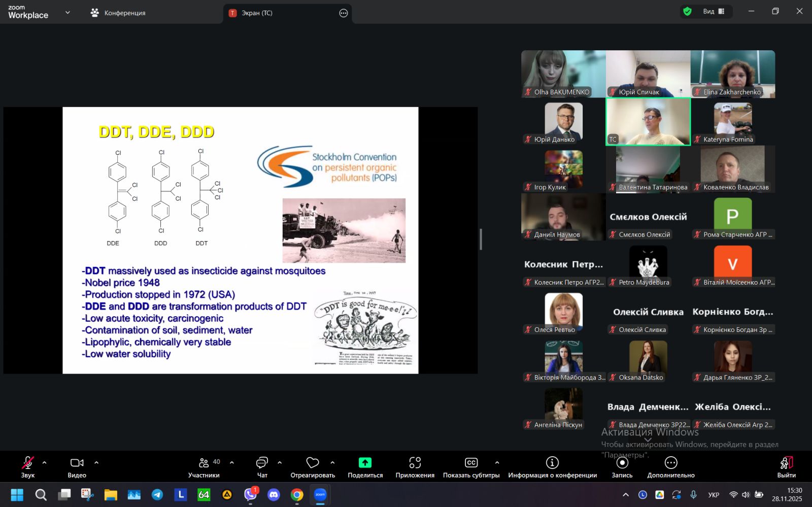Image resolution: width=812 pixels, height=507 pixels.
Task: Toggle captions with Показать субтитры
Action: [x=471, y=467]
